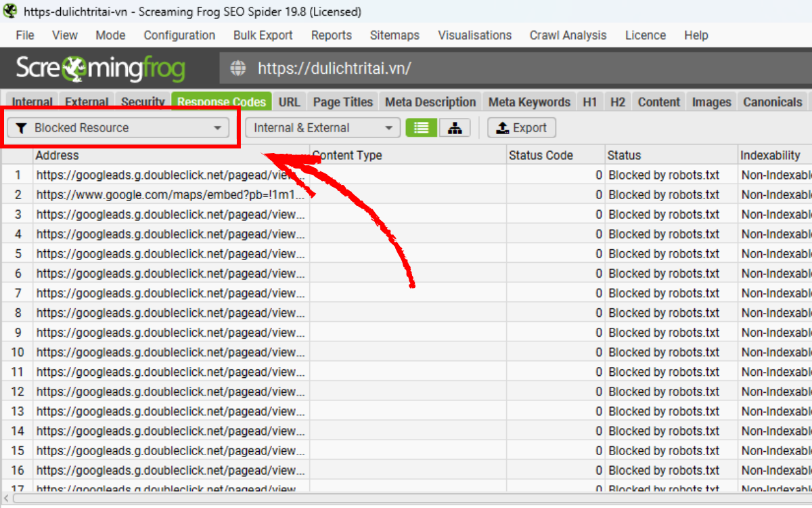Click the horizontal scrollbar at bottom

click(x=406, y=499)
